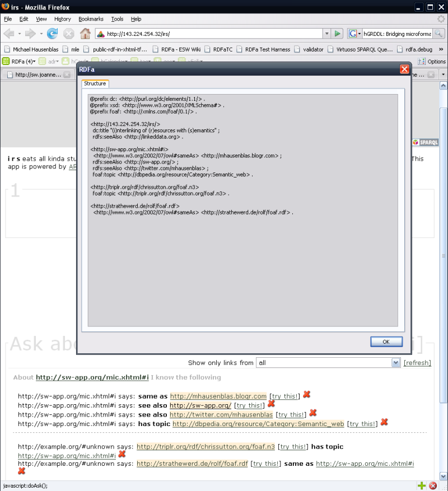
Task: Click the Home icon in navigation toolbar
Action: point(85,34)
